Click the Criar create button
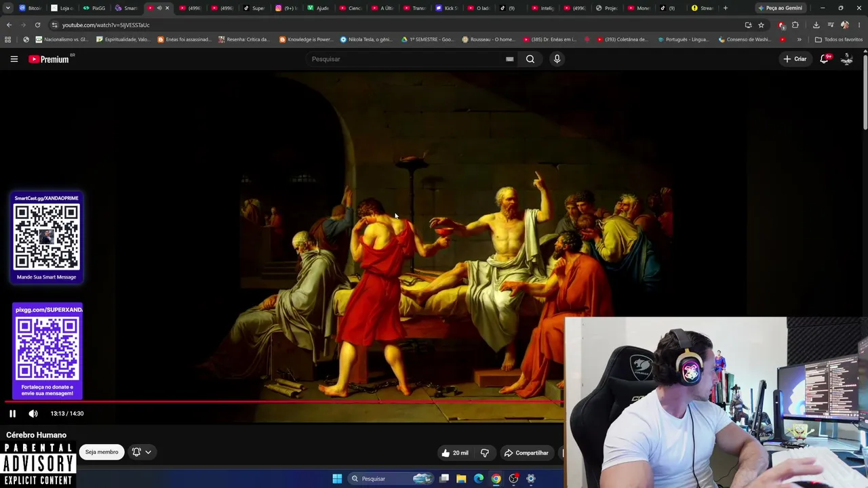Image resolution: width=868 pixels, height=488 pixels. click(x=795, y=59)
